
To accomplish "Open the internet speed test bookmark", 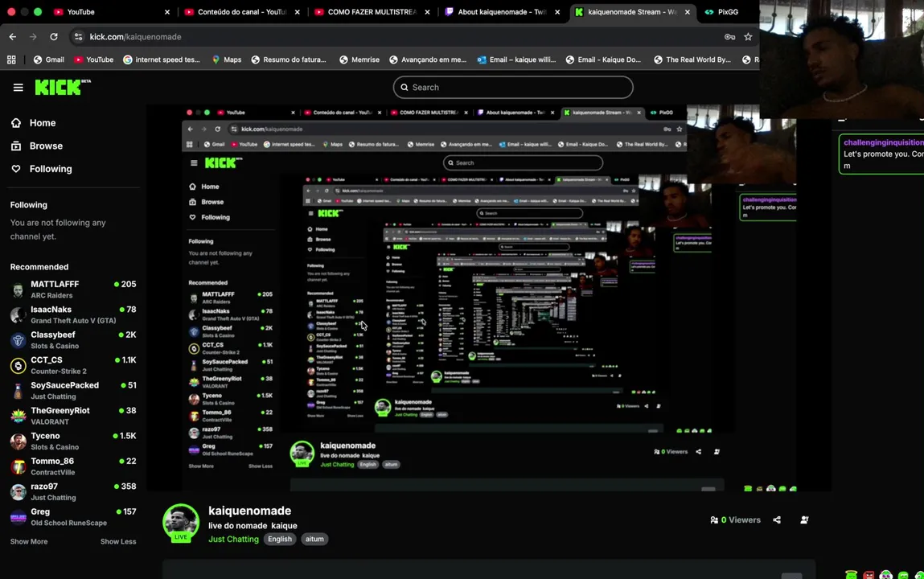I will (x=162, y=60).
